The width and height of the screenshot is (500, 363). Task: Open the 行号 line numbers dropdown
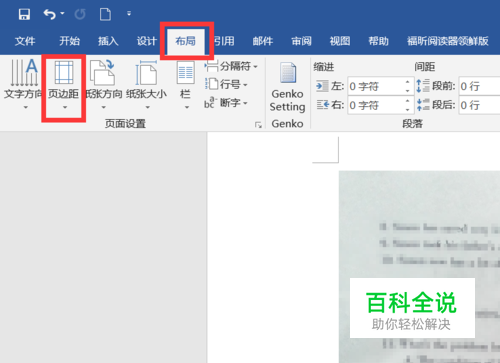click(x=226, y=84)
